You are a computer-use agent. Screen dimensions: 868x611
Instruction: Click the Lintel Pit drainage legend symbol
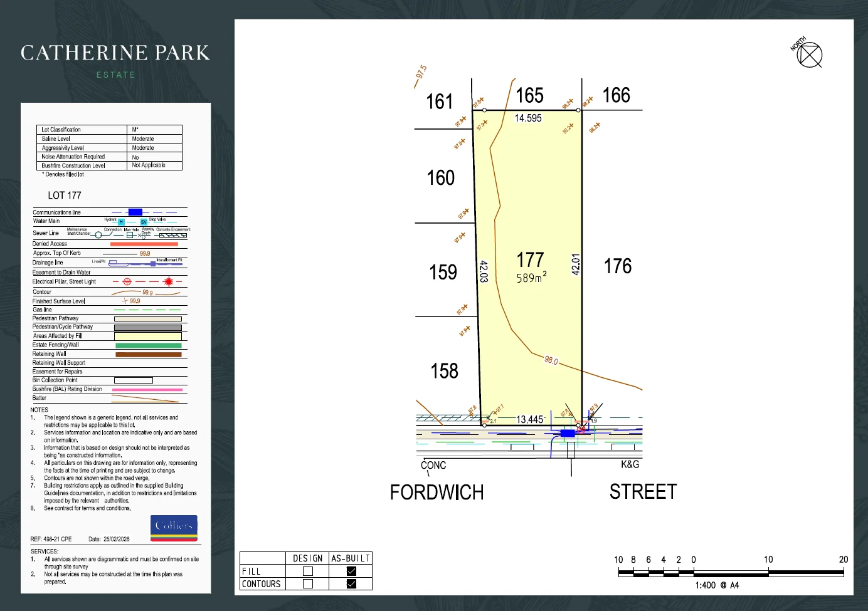[113, 263]
